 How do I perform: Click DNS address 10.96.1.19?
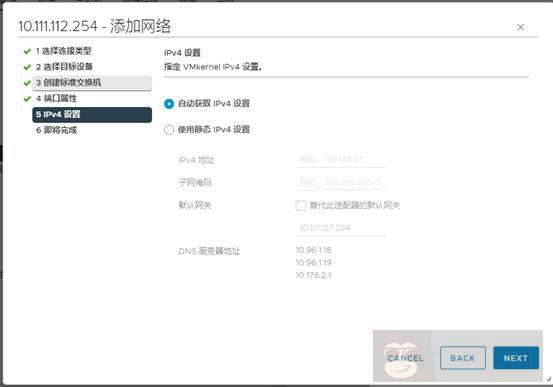tap(313, 262)
